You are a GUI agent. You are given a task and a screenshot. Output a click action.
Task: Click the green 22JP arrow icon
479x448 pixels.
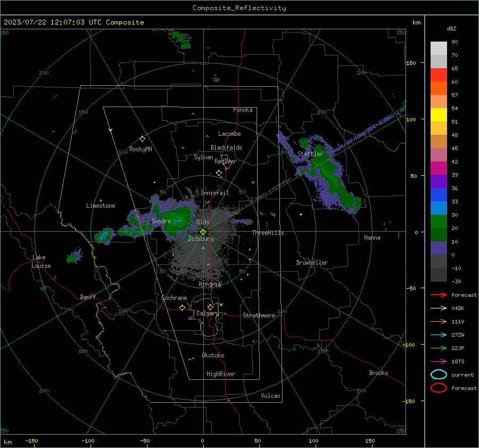439,348
